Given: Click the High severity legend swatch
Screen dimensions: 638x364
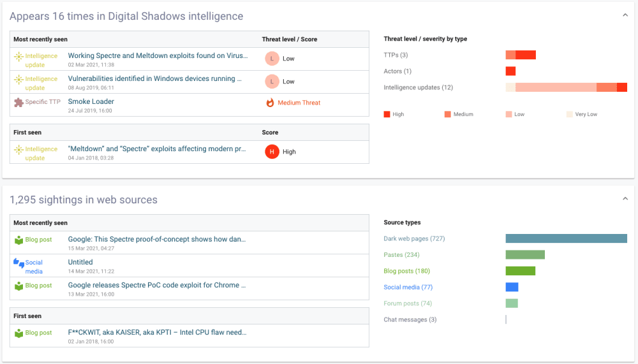Looking at the screenshot, I should 387,114.
